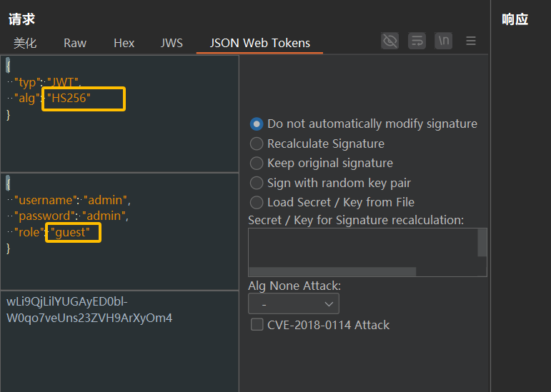The image size is (551, 392).
Task: Click the Alg None Attack label
Action: click(294, 286)
